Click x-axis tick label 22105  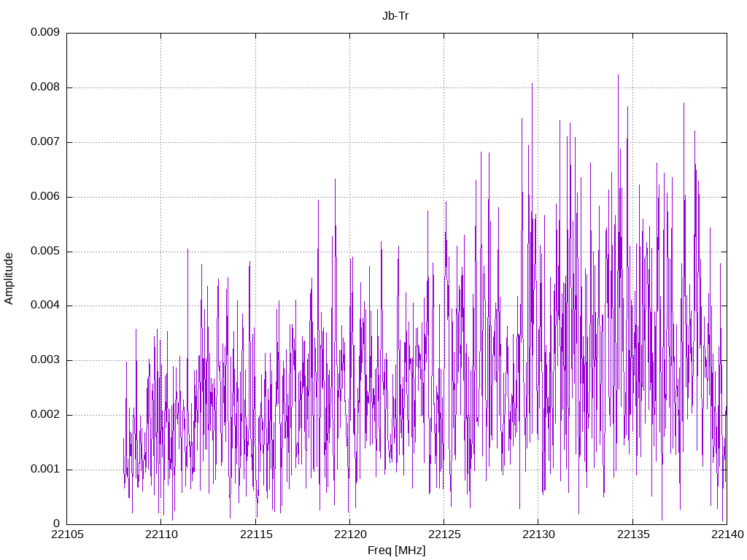pyautogui.click(x=66, y=534)
